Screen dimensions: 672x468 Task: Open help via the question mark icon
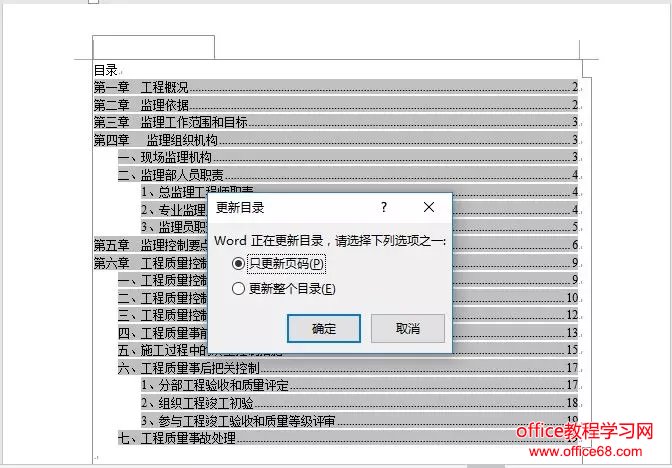[384, 207]
